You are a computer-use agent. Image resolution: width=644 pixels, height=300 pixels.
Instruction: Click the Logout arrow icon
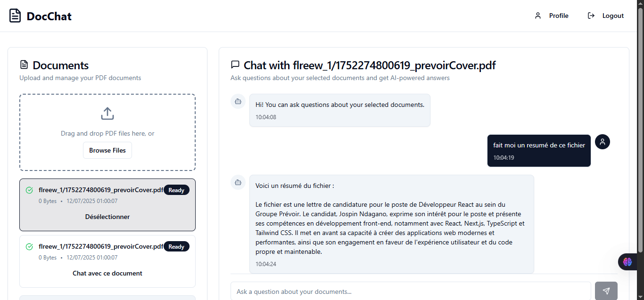tap(591, 16)
